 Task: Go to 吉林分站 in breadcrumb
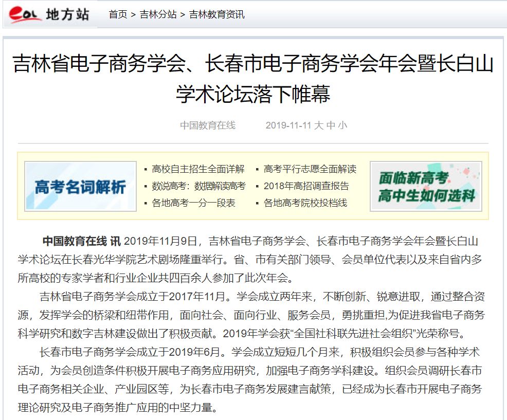pyautogui.click(x=158, y=14)
